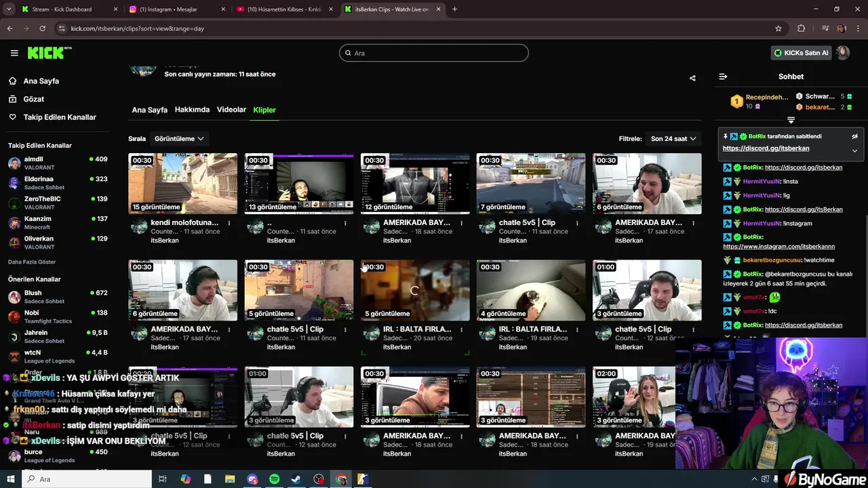This screenshot has height=488, width=868.
Task: Reload the page in Chrome
Action: tap(42, 28)
